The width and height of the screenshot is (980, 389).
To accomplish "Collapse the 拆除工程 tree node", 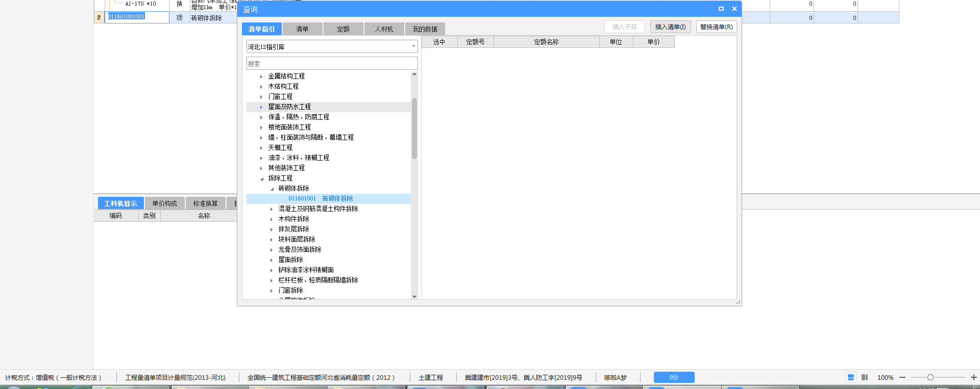I will [262, 178].
